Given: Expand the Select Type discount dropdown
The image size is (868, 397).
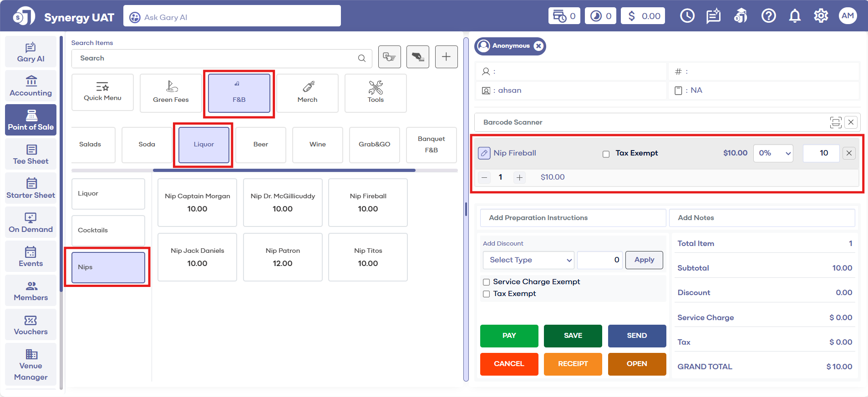Looking at the screenshot, I should pos(528,260).
